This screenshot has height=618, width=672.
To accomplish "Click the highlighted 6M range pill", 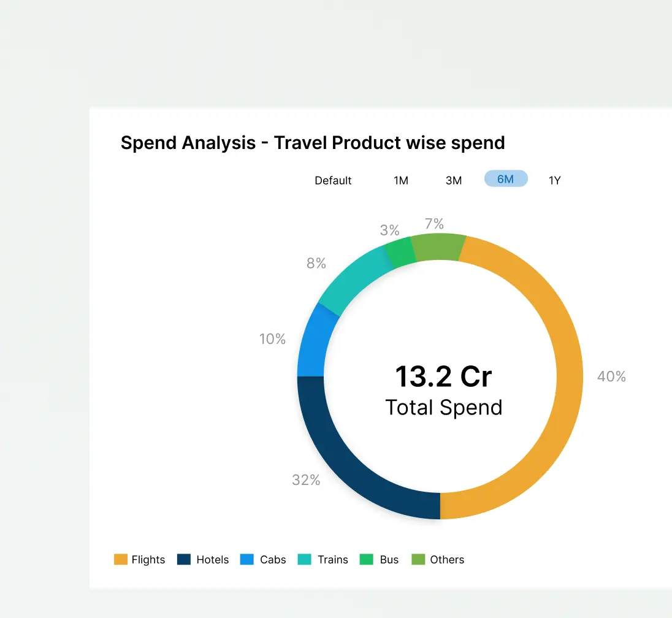I will 506,179.
